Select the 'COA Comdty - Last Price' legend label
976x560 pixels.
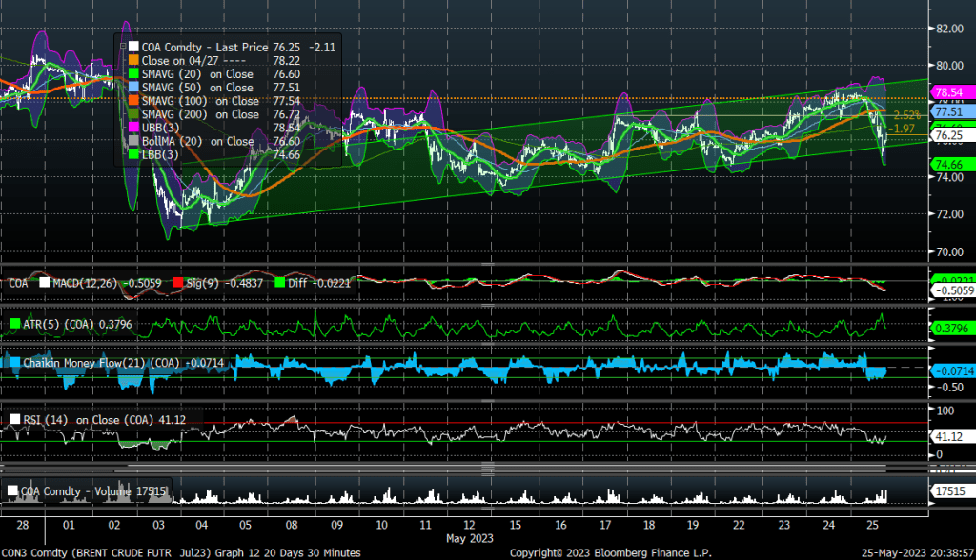tap(205, 48)
